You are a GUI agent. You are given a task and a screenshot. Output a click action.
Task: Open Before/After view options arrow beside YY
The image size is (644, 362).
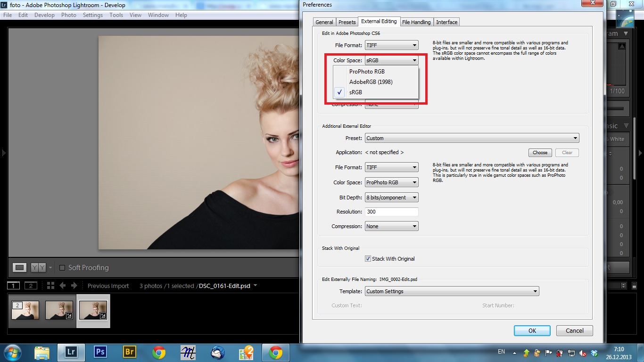pos(50,268)
